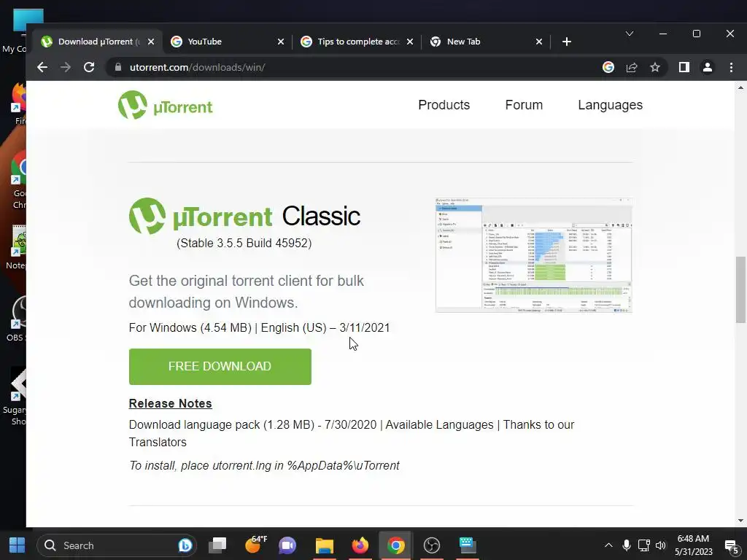Open the Google icon in address bar
Image resolution: width=747 pixels, height=560 pixels.
[x=608, y=67]
